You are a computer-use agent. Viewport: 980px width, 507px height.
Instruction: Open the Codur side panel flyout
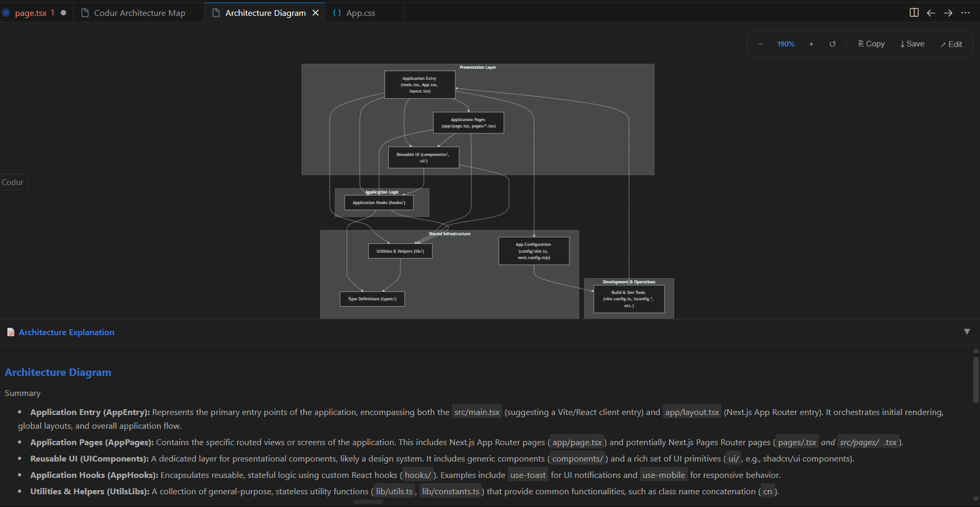[13, 182]
